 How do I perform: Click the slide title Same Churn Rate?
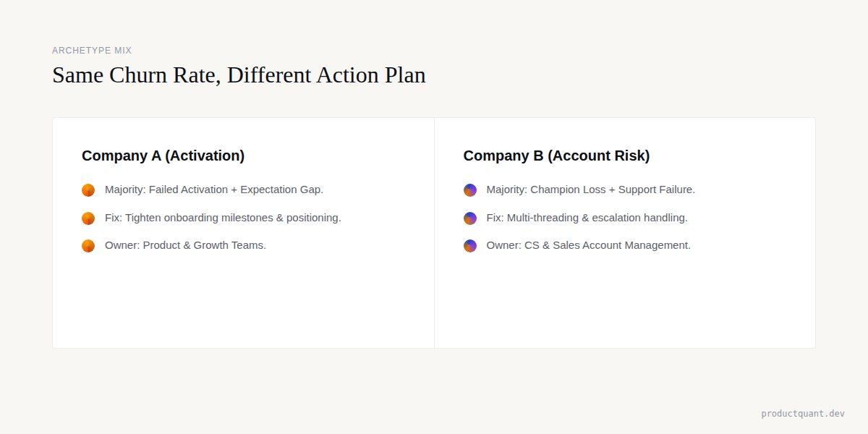(239, 75)
